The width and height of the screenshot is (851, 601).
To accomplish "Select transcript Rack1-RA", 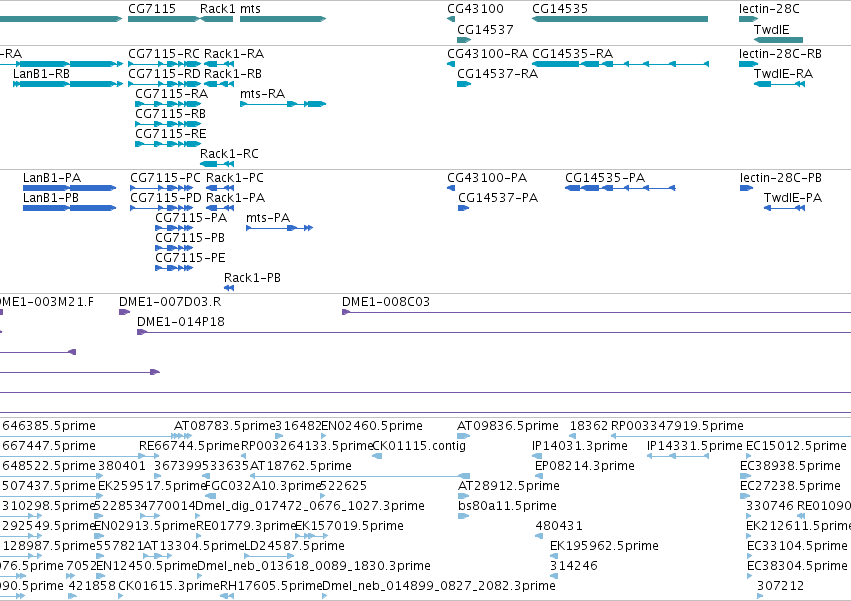I will coord(234,54).
